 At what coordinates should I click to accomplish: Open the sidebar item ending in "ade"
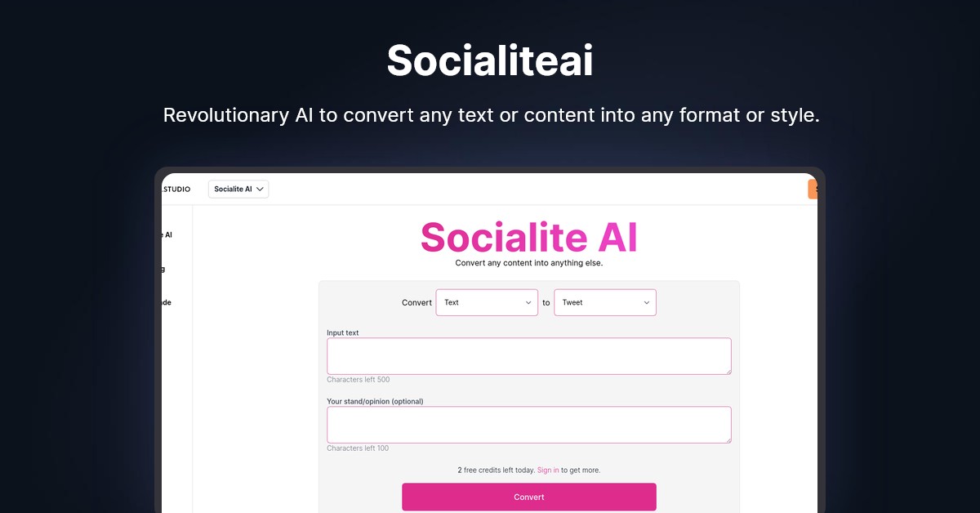(x=166, y=302)
